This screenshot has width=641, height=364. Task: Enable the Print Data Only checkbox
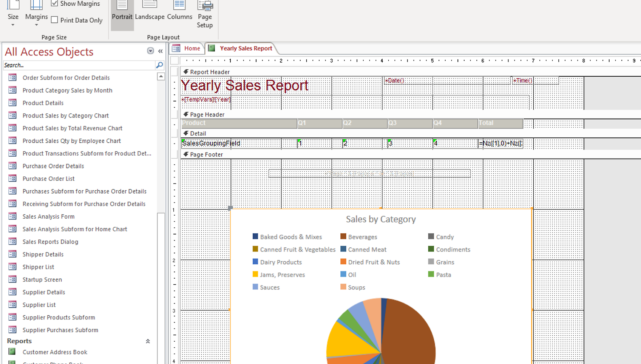point(55,20)
